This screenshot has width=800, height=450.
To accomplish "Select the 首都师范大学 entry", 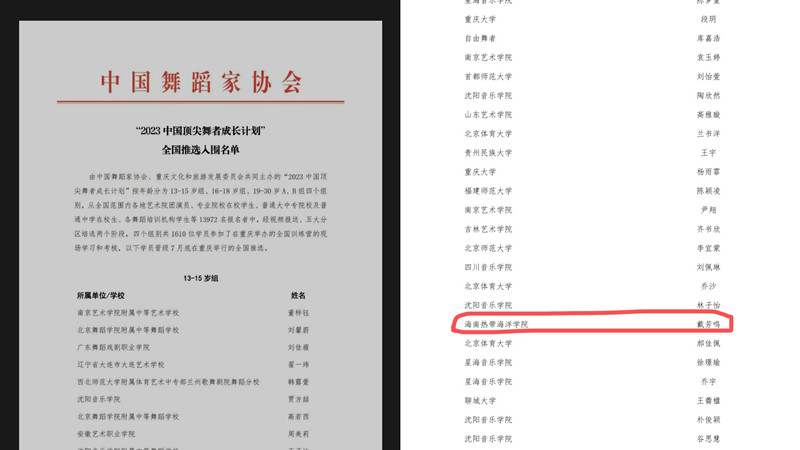I will pyautogui.click(x=488, y=77).
